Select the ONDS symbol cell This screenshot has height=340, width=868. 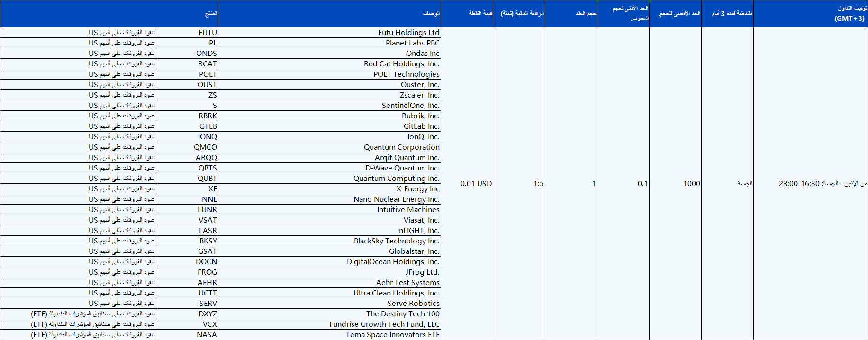coord(187,54)
